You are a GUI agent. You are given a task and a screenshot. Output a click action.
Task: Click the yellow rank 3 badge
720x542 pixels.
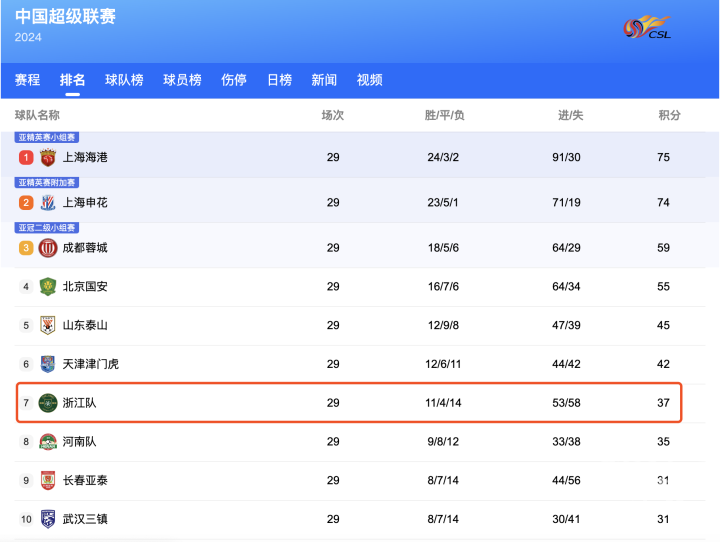[x=26, y=248]
